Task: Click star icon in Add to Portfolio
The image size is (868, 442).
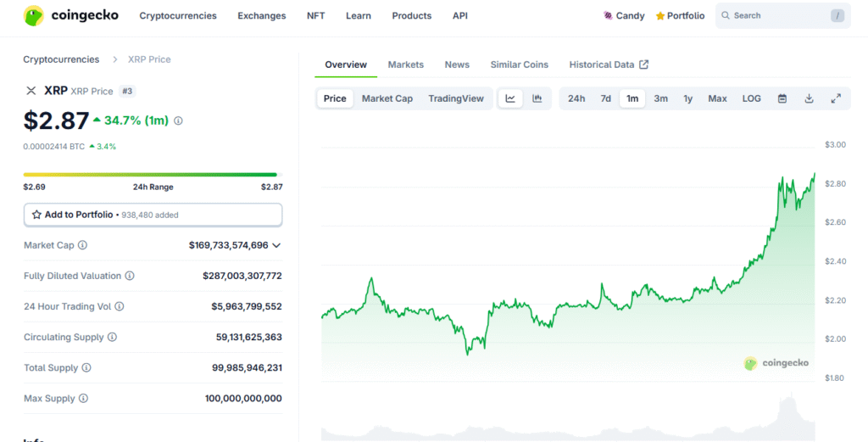Action: coord(36,215)
